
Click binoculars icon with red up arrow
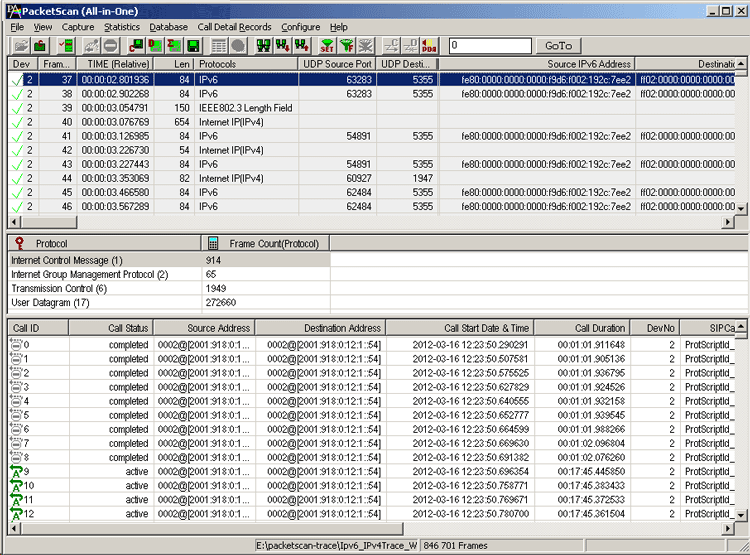tap(302, 46)
